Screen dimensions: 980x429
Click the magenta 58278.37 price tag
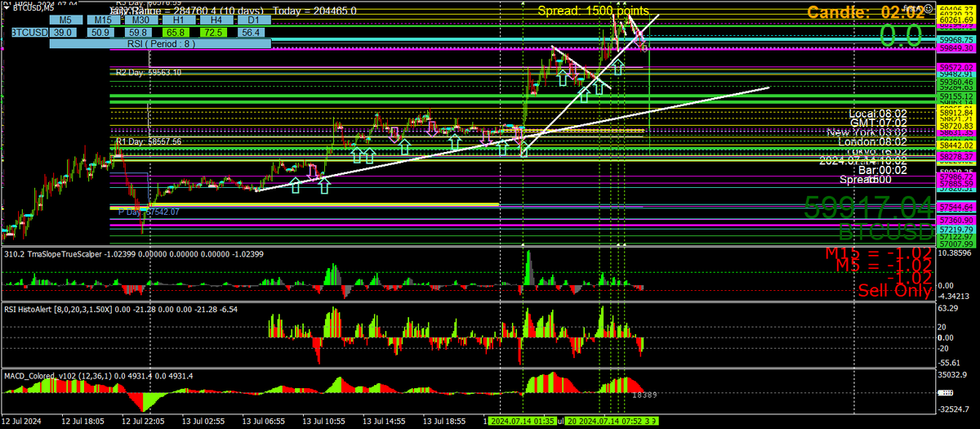coord(956,155)
